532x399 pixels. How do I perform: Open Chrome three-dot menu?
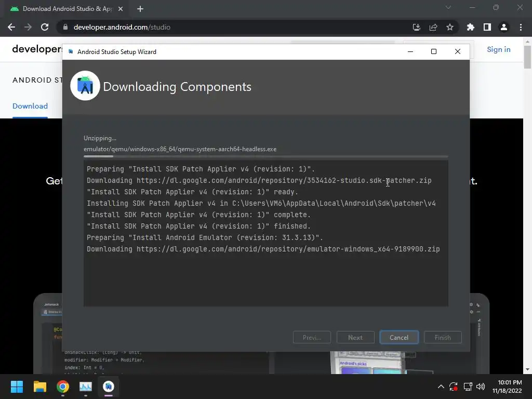[521, 27]
